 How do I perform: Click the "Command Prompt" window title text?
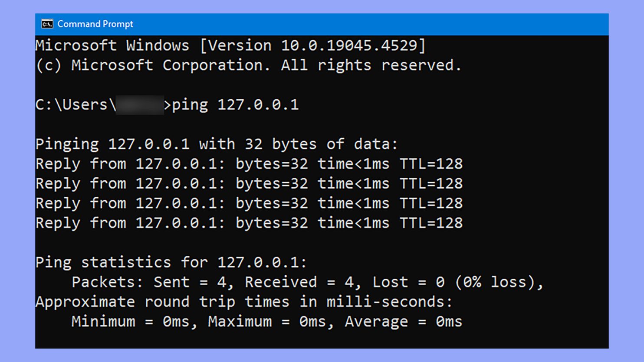click(x=95, y=24)
